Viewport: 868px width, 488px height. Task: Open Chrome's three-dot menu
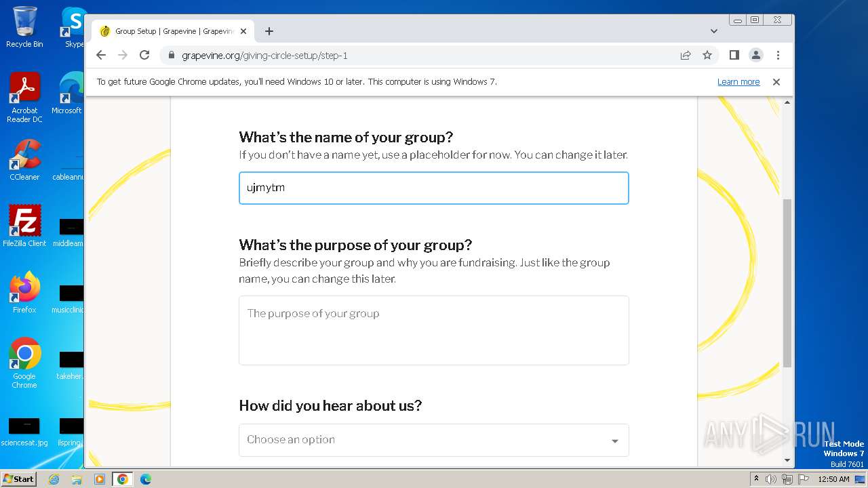pyautogui.click(x=778, y=56)
